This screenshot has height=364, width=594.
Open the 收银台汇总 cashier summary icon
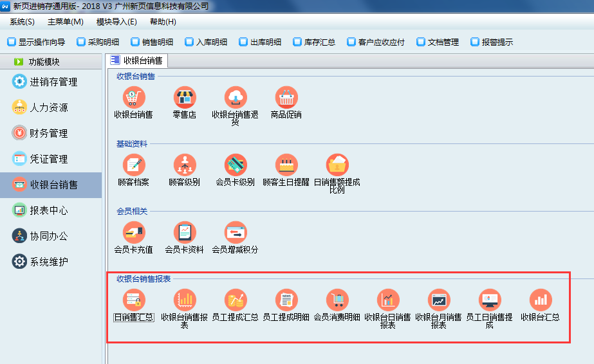point(540,300)
